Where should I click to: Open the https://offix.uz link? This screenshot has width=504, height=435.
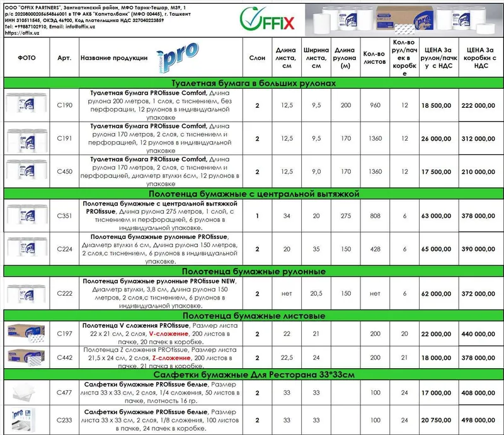22,33
